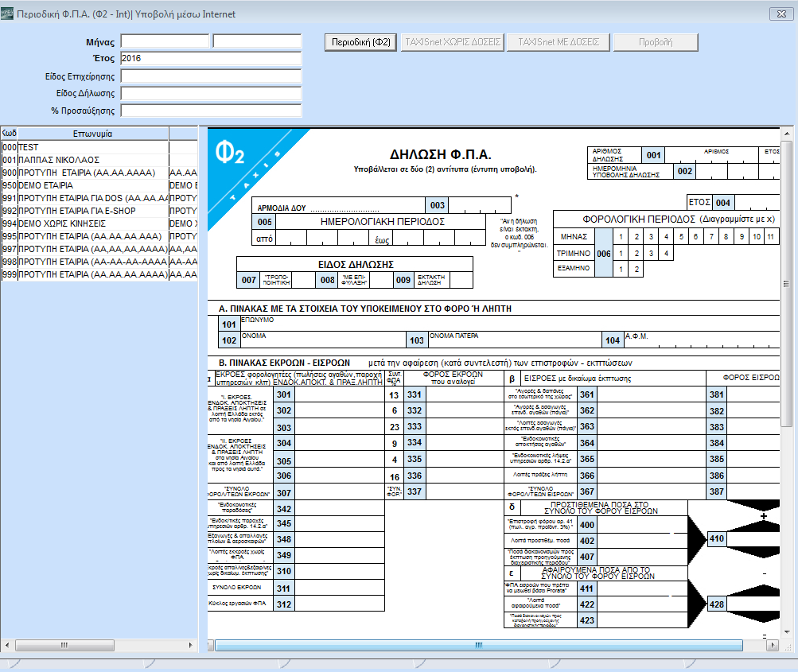Viewport: 798px width, 672px height.
Task: Click half-year 2 in ΕΞΑΜΗΝΟ row
Action: (x=636, y=269)
